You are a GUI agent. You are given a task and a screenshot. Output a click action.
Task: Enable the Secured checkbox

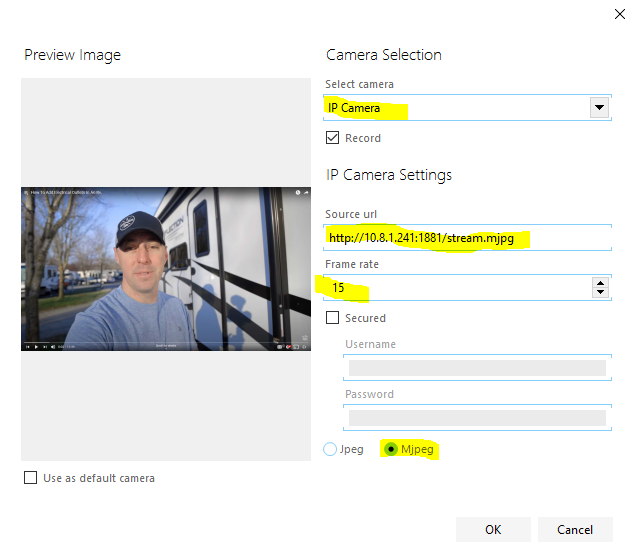coord(332,318)
